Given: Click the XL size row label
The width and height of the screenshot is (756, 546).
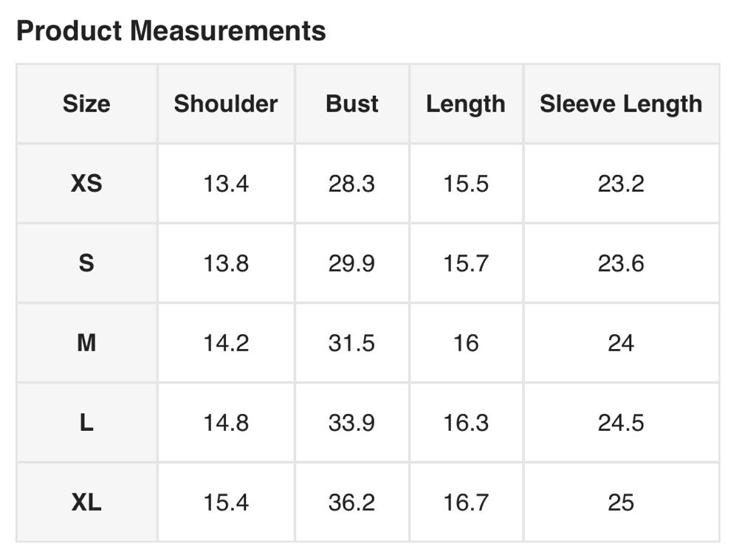Looking at the screenshot, I should (86, 502).
